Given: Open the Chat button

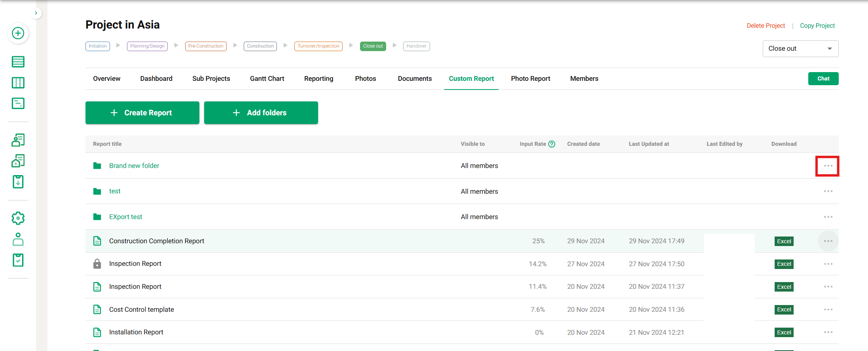Looking at the screenshot, I should [823, 79].
